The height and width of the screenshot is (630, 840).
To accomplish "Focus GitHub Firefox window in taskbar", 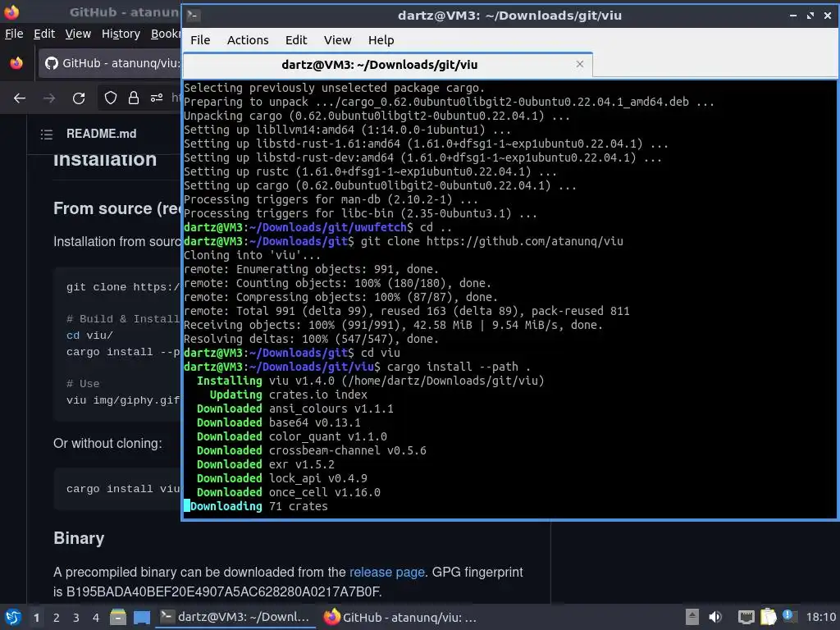I will (400, 617).
